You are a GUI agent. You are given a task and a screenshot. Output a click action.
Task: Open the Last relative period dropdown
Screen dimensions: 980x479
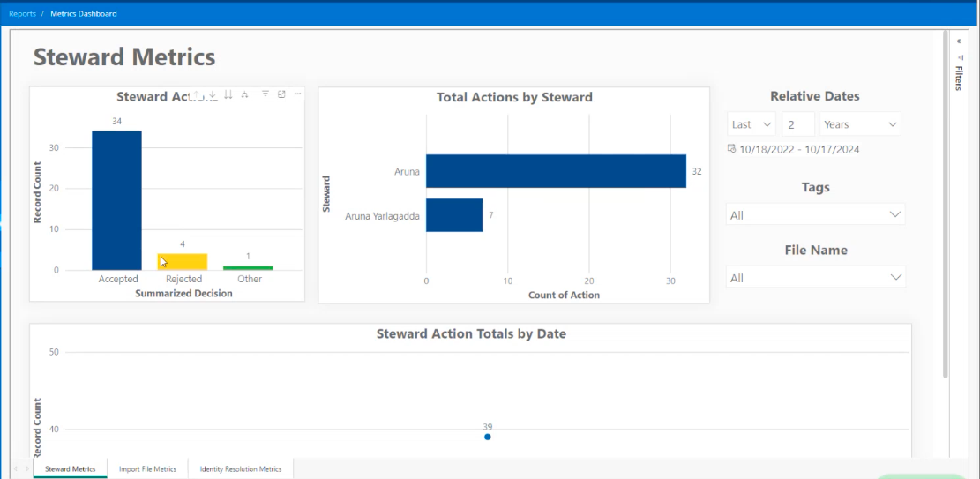coord(752,124)
